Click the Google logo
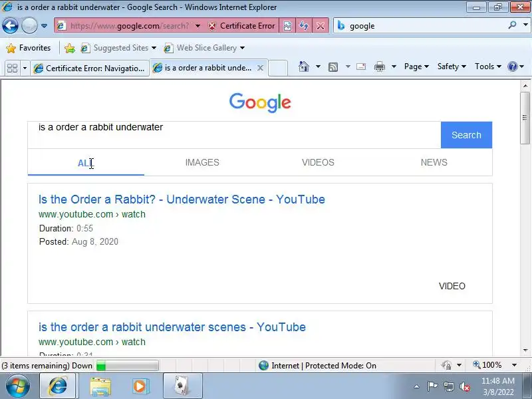This screenshot has height=399, width=532. (x=260, y=102)
